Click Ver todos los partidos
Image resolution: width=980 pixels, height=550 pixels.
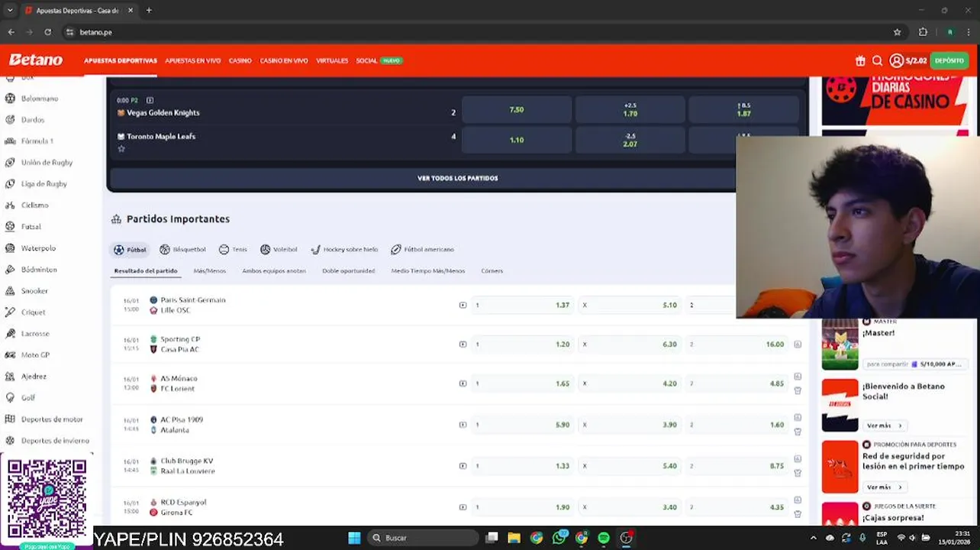[458, 179]
